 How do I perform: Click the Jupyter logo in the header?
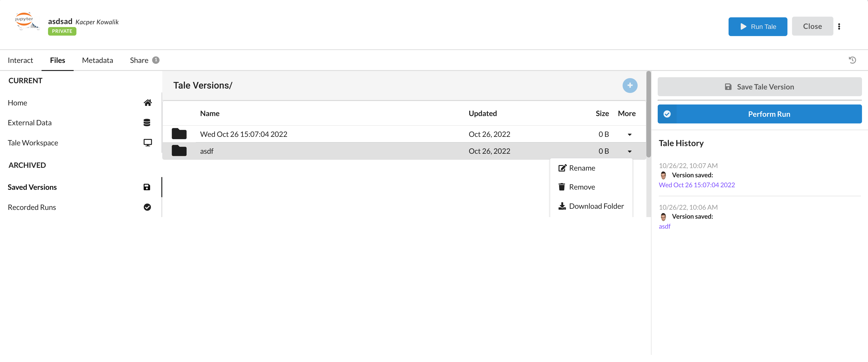point(27,21)
